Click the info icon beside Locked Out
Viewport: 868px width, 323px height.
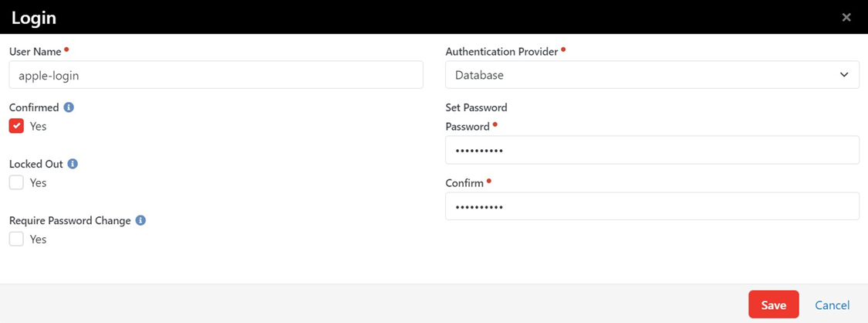tap(73, 164)
